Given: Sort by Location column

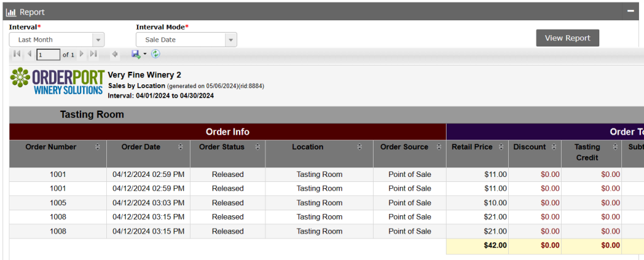Looking at the screenshot, I should (x=360, y=147).
